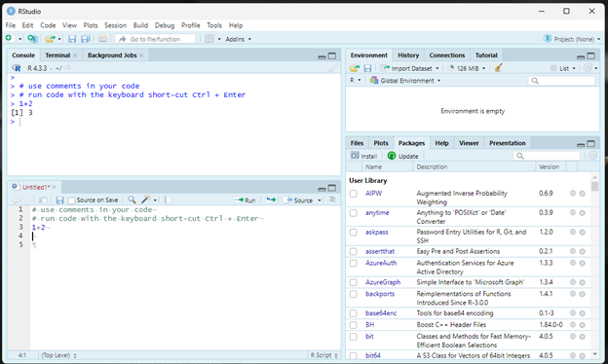Image resolution: width=608 pixels, height=364 pixels.
Task: Refresh the Packages list
Action: tap(592, 156)
